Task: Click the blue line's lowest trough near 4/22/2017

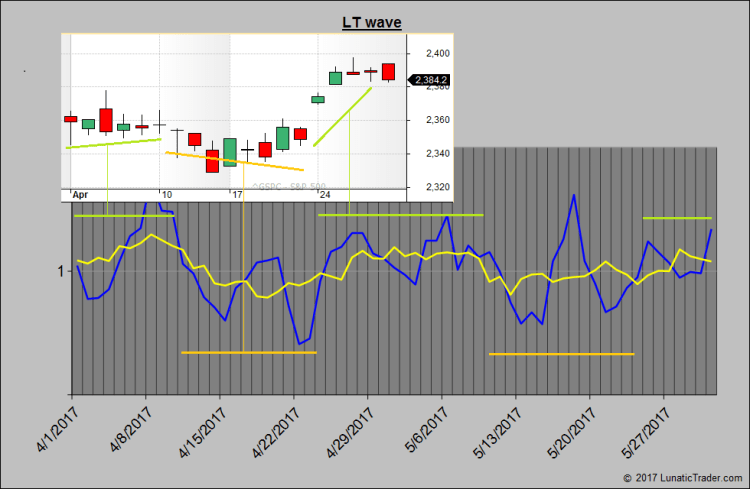Action: pos(299,344)
